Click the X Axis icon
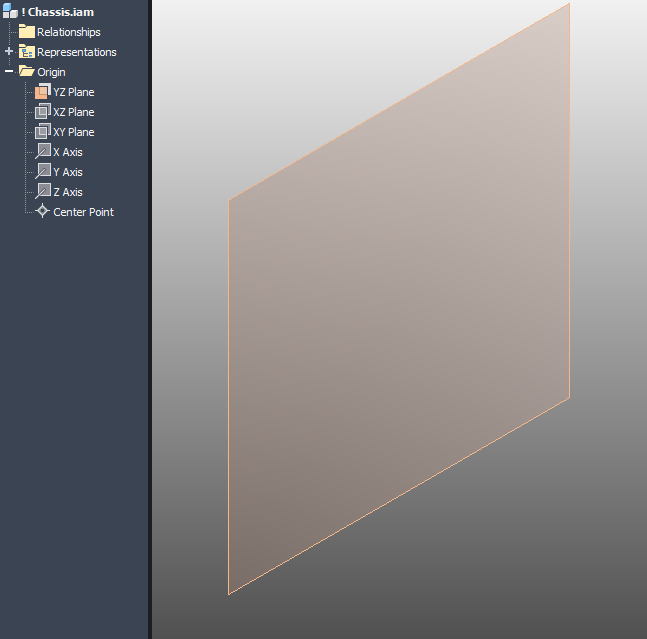 click(x=43, y=151)
